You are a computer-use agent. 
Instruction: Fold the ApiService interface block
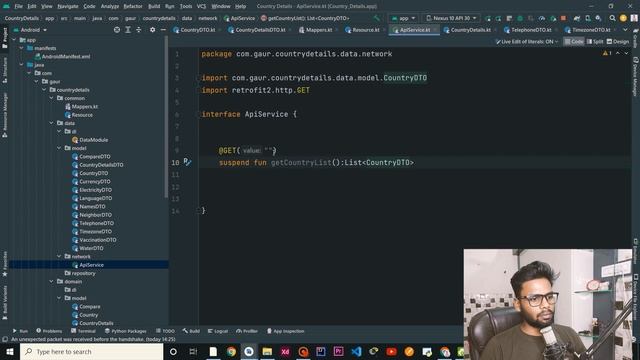coord(198,115)
